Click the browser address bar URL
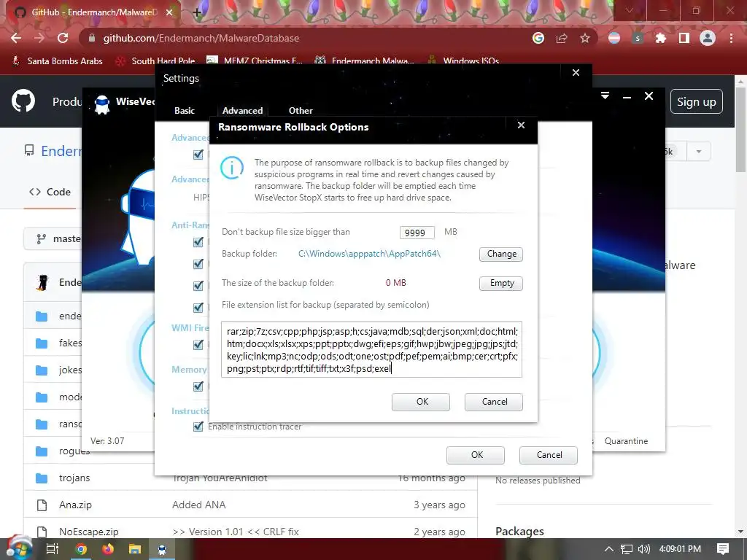 (201, 38)
